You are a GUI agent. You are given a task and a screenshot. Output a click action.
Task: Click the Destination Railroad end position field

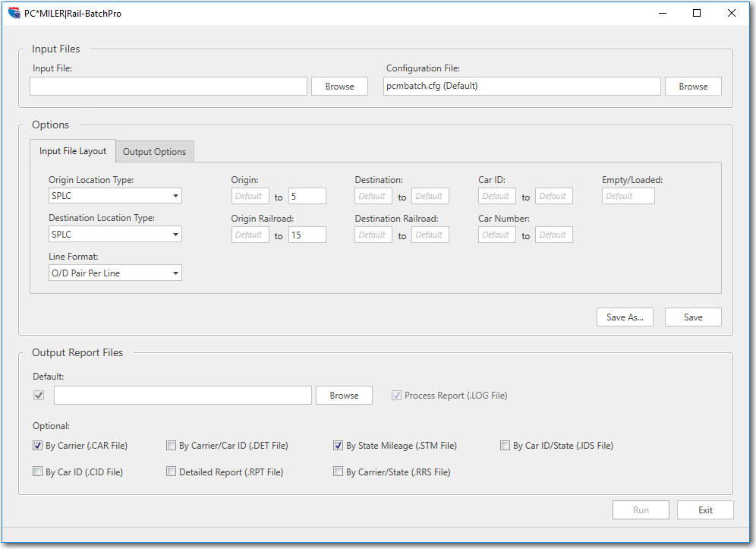coord(430,235)
